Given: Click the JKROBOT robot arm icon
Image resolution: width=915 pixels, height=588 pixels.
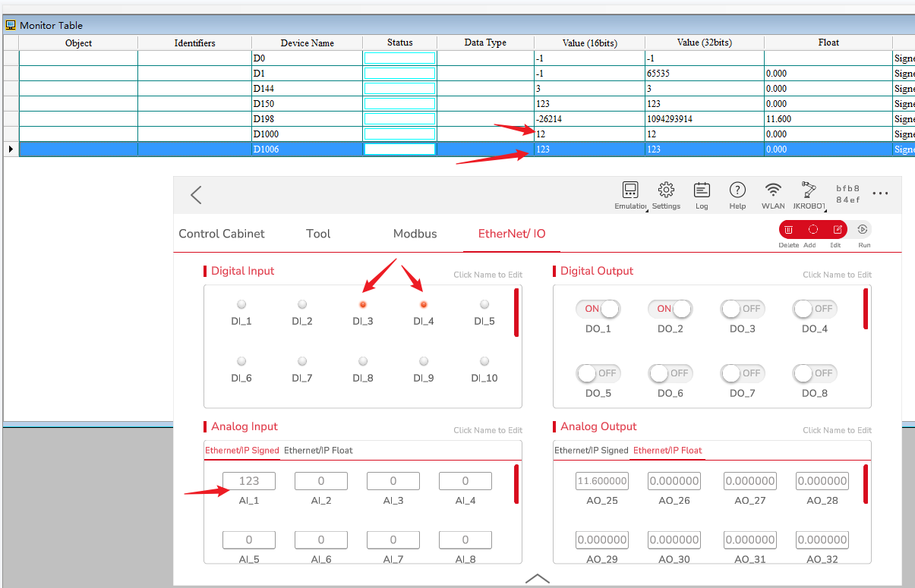Looking at the screenshot, I should tap(809, 190).
